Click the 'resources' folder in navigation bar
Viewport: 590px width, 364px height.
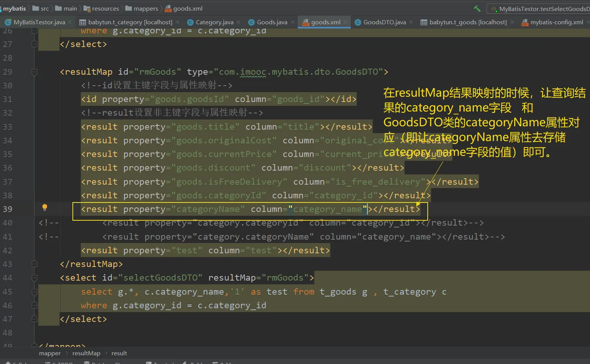[105, 8]
